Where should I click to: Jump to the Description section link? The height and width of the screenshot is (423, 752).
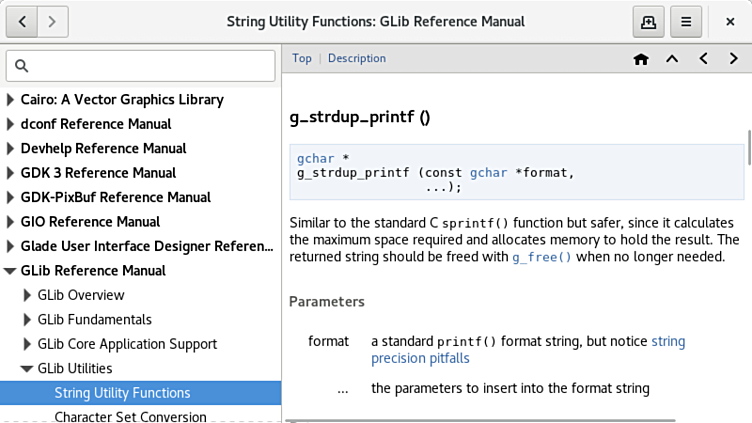tap(356, 58)
